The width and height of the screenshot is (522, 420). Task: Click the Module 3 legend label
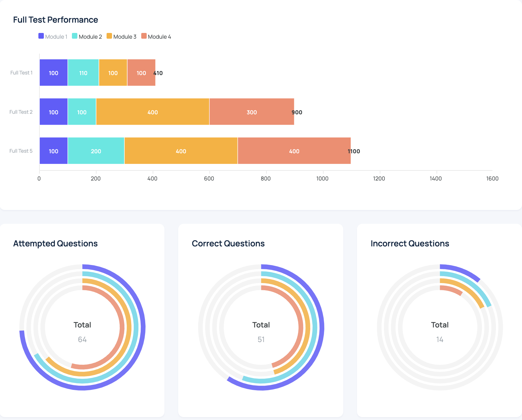tap(125, 37)
